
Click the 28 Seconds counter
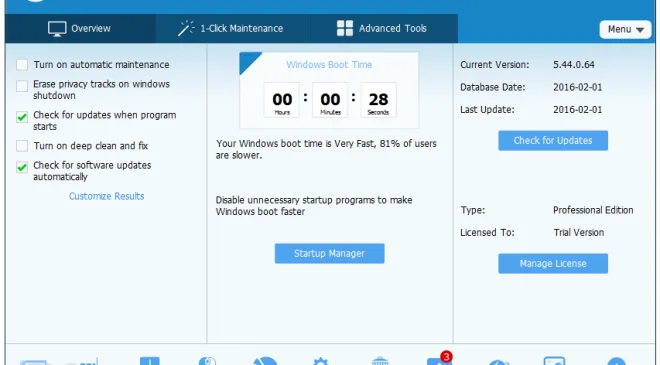378,100
